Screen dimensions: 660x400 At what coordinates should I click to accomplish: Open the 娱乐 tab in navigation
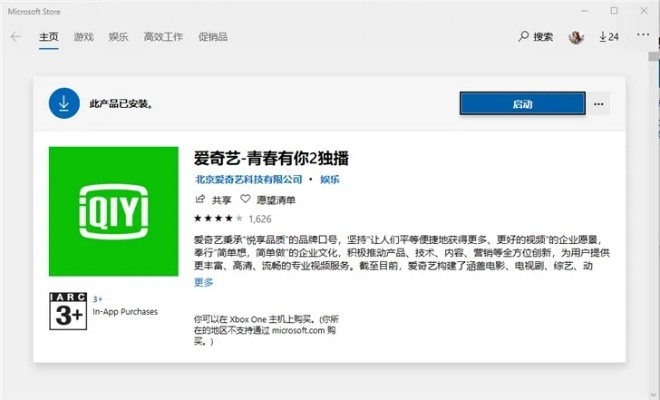point(118,37)
